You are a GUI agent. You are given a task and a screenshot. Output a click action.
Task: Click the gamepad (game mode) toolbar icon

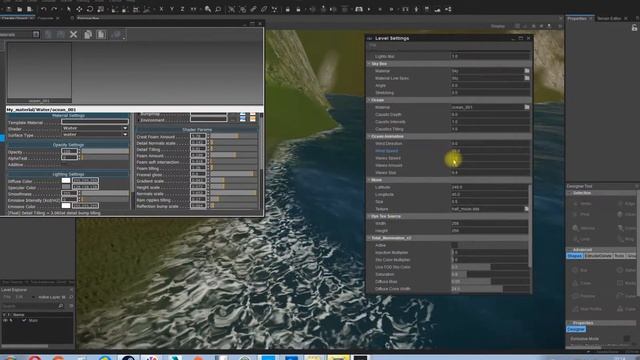click(x=359, y=9)
